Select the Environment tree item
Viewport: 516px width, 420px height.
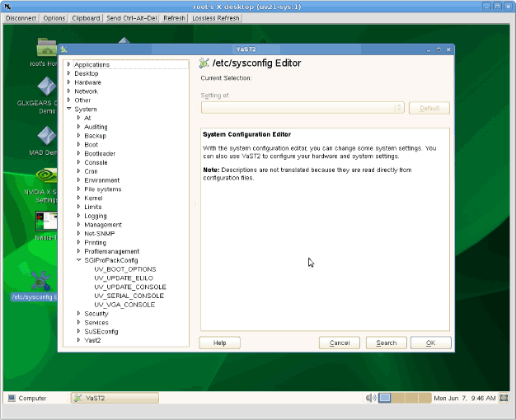tap(101, 180)
